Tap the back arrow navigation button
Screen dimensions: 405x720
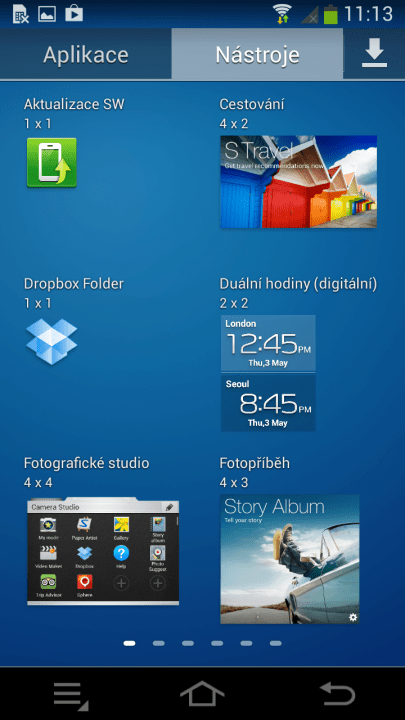coord(338,694)
